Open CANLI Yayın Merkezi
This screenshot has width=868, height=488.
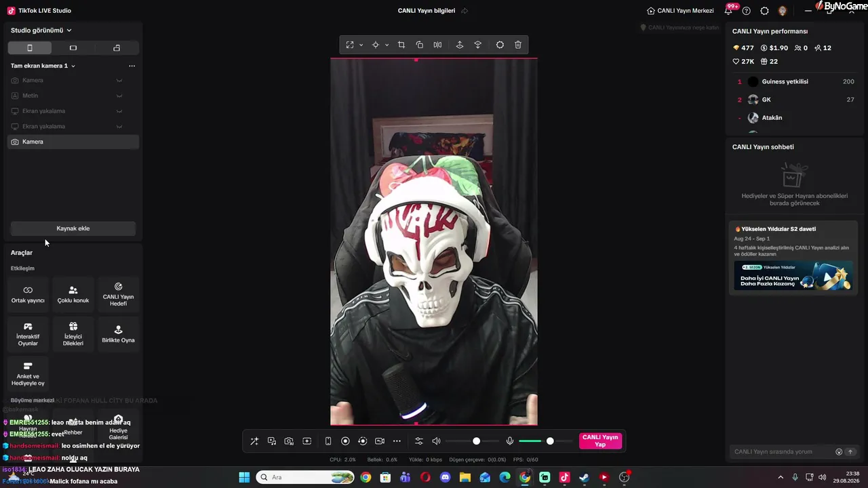point(680,11)
